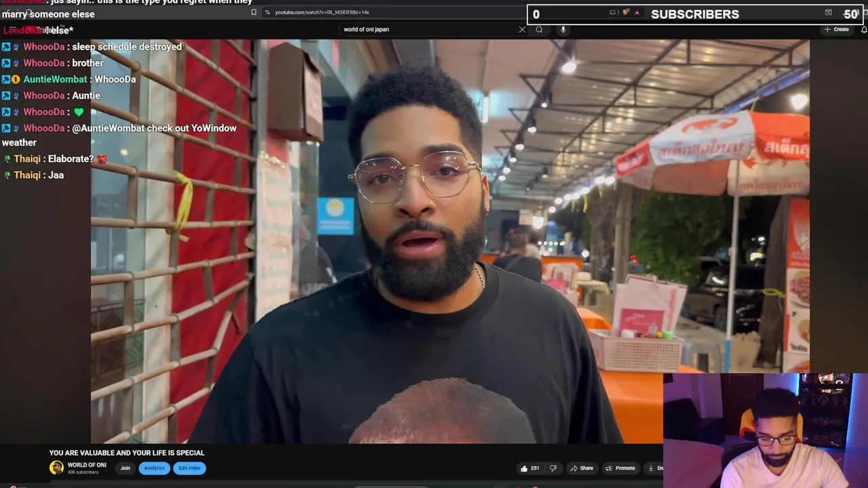Like the video with the thumbs-up 251 button
Image resolution: width=868 pixels, height=488 pixels.
(x=530, y=468)
